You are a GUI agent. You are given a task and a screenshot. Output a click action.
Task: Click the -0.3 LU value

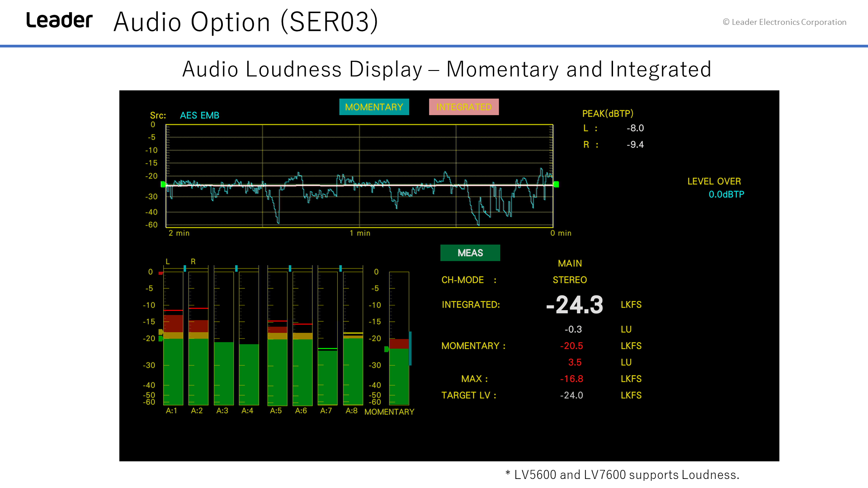pyautogui.click(x=573, y=329)
